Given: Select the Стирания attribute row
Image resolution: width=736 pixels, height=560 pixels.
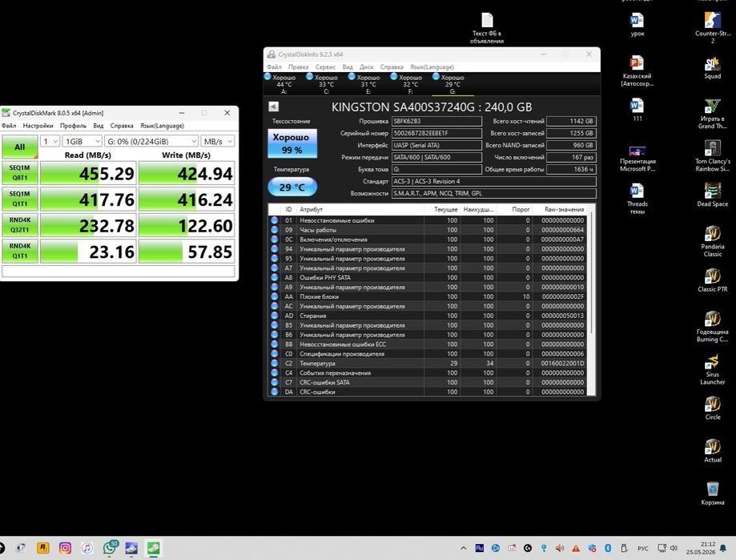Looking at the screenshot, I should pos(428,316).
